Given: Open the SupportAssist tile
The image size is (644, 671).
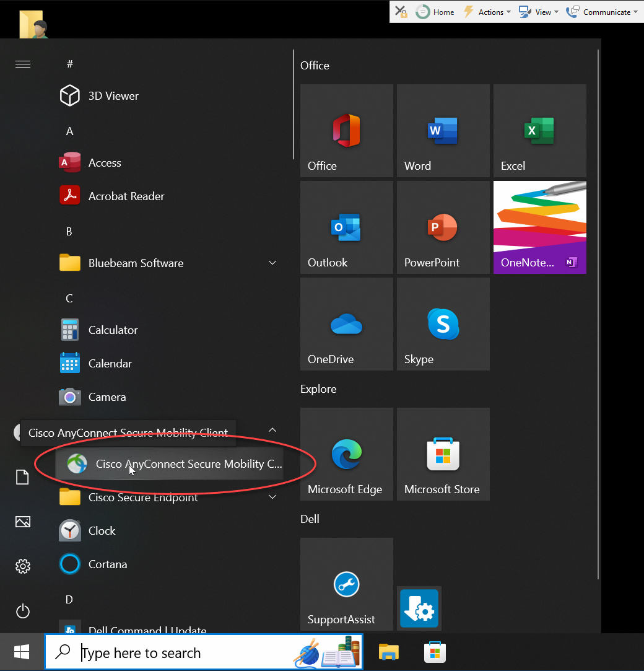Looking at the screenshot, I should [346, 584].
